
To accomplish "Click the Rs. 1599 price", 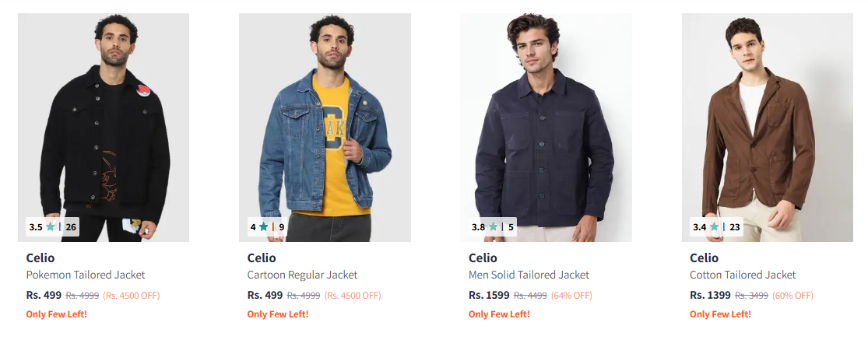I will click(x=489, y=296).
